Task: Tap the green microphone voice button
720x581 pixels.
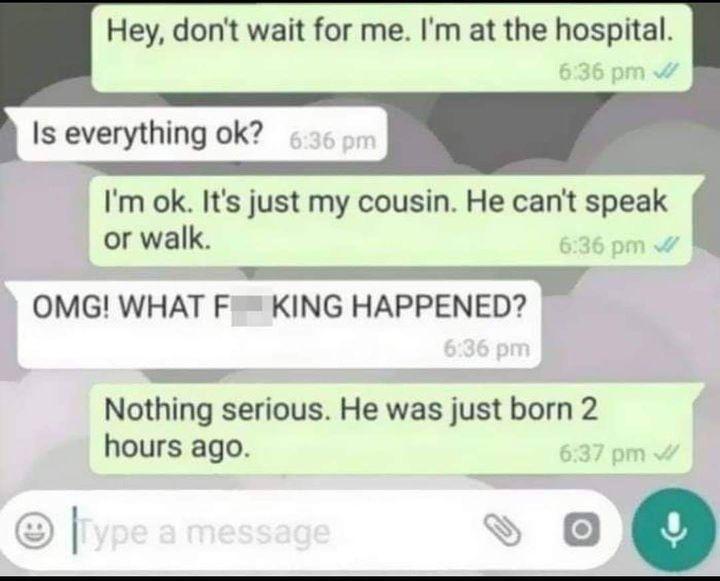Action: click(673, 530)
